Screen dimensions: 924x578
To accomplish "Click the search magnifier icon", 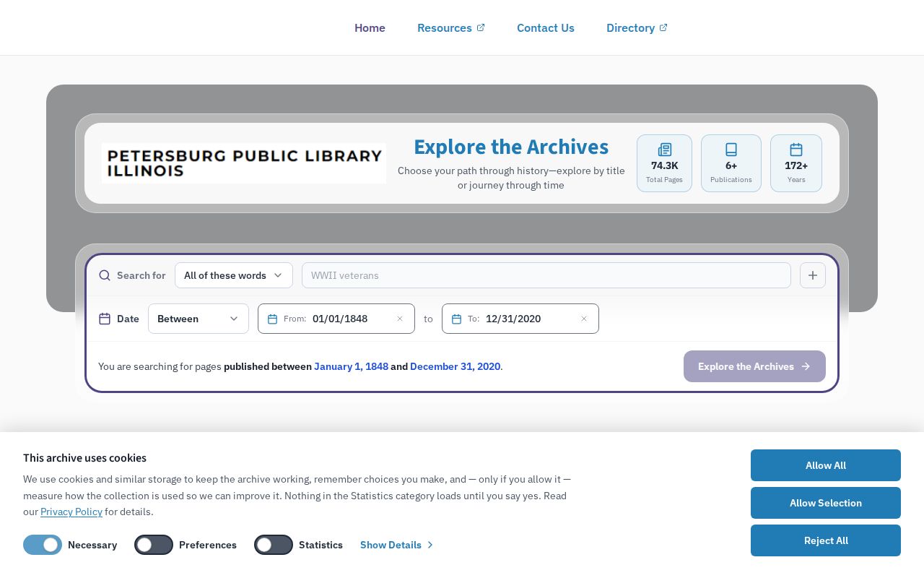I will [x=105, y=275].
